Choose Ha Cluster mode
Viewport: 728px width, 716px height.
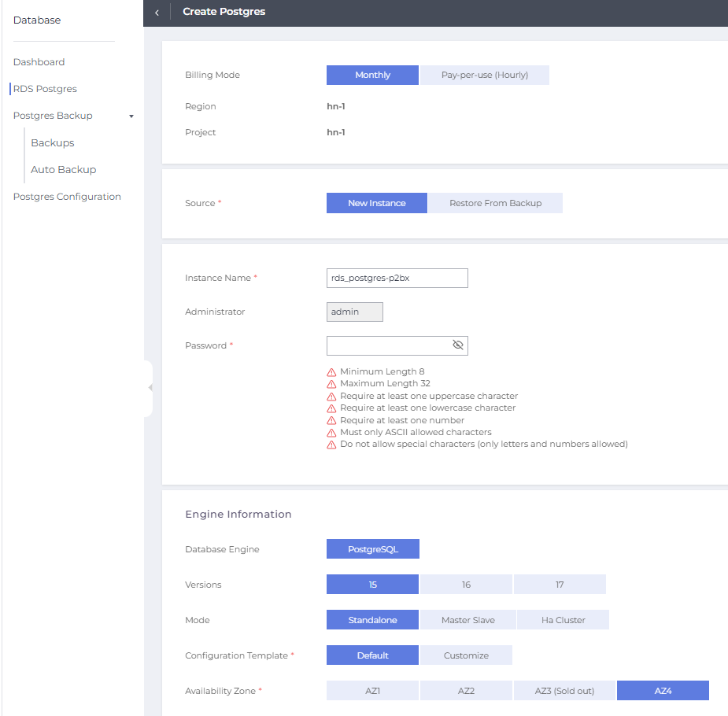click(x=563, y=620)
